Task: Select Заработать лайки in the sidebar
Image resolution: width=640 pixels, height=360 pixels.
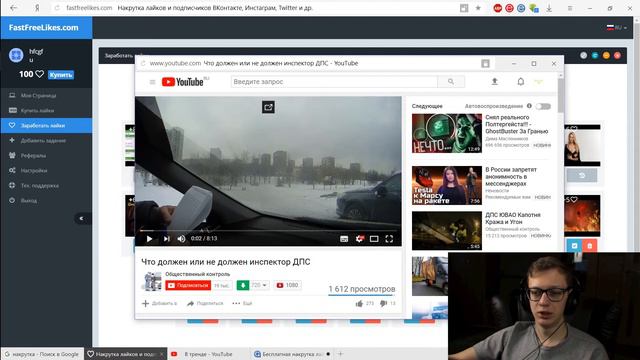Action: click(x=46, y=125)
